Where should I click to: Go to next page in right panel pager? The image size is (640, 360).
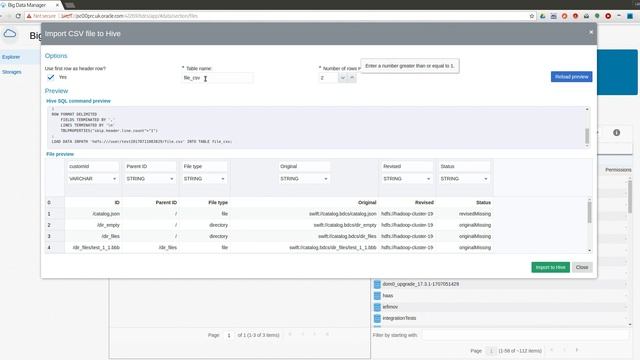[577, 350]
